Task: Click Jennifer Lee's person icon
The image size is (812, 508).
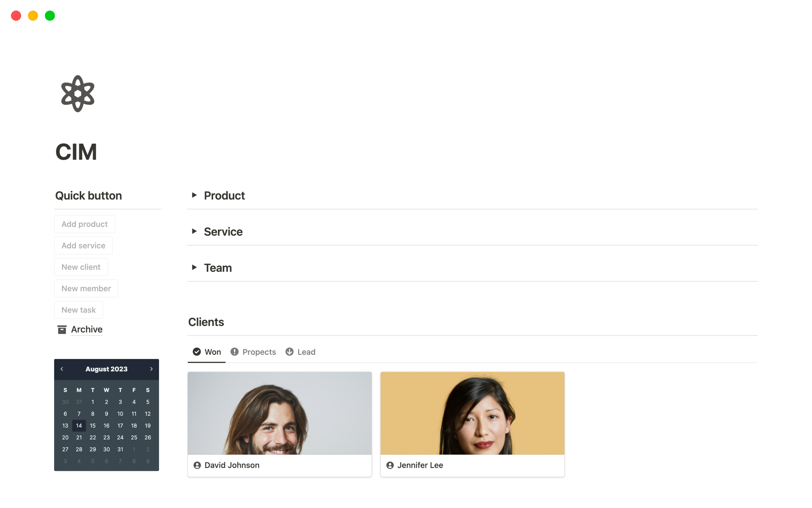Action: click(x=390, y=465)
